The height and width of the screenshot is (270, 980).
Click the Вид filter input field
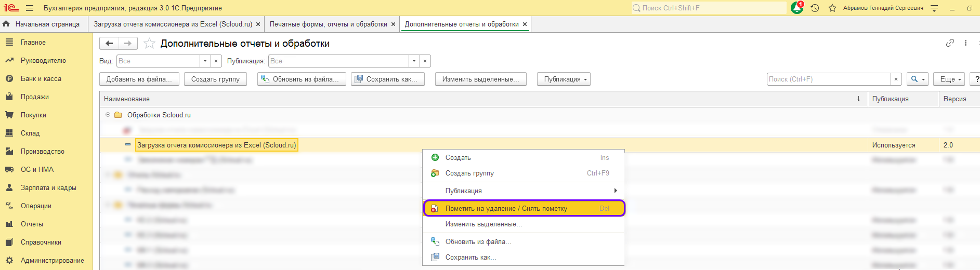[x=158, y=61]
